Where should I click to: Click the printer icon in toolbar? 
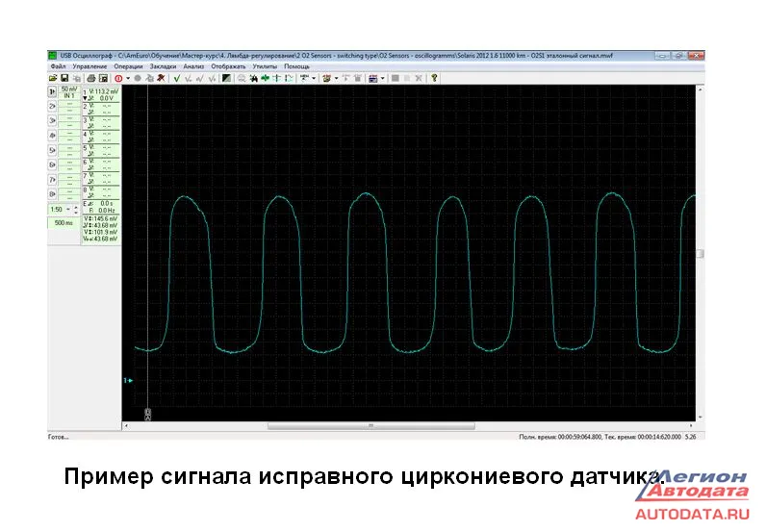point(91,78)
